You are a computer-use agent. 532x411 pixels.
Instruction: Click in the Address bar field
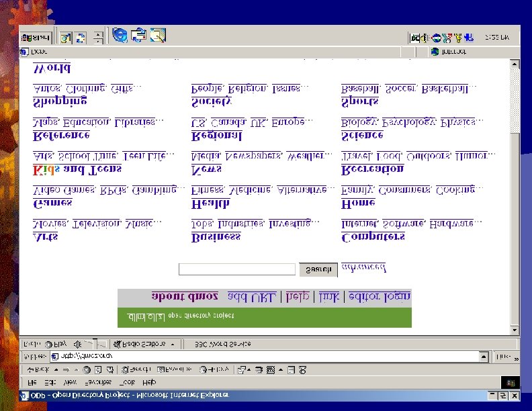pyautogui.click(x=265, y=357)
